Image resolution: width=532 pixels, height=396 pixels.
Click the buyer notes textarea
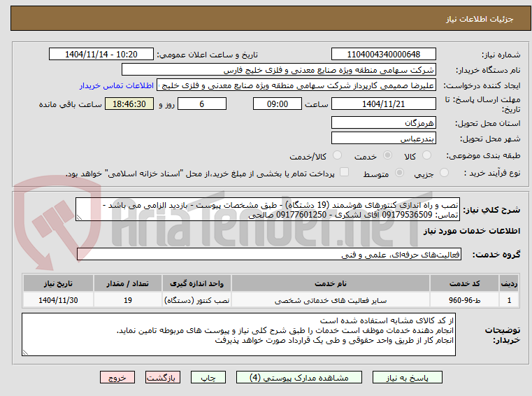pyautogui.click(x=238, y=334)
